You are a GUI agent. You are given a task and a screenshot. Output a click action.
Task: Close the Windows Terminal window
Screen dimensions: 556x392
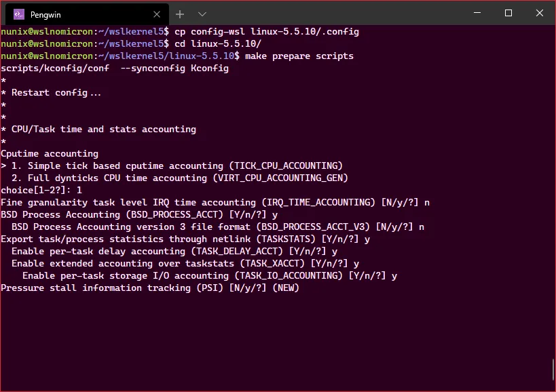(539, 13)
